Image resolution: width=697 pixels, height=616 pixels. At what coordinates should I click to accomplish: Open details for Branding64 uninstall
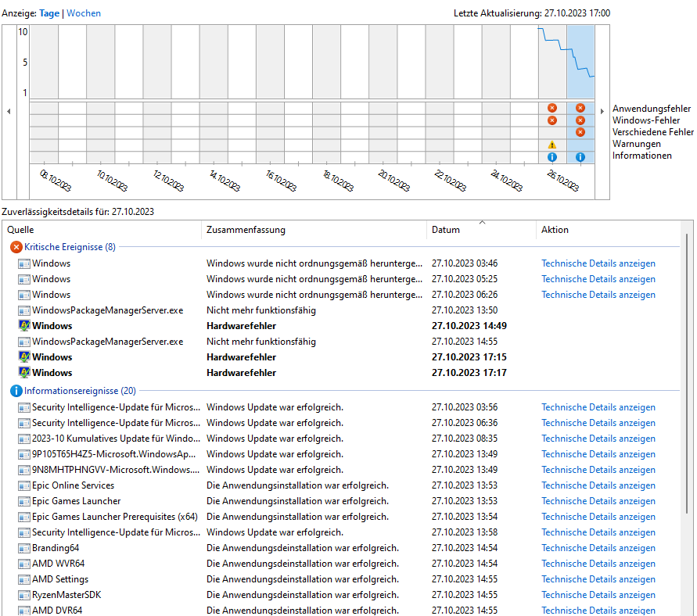click(x=598, y=548)
